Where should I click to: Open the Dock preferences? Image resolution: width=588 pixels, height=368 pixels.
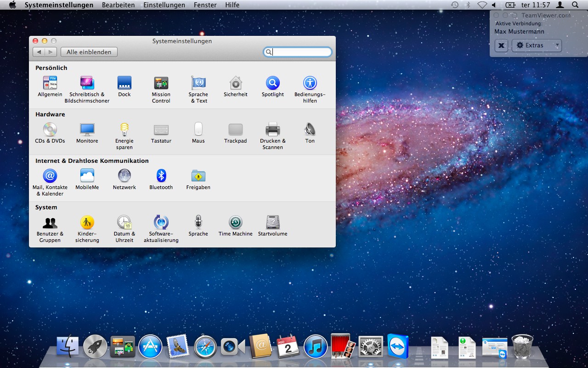point(124,86)
